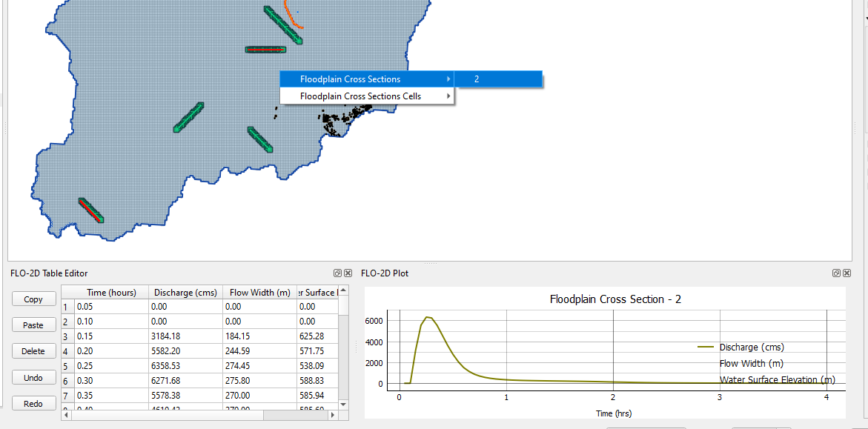Screen dimensions: 868x429
Task: Click table horizontal scrollbar left arrow
Action: [x=67, y=416]
